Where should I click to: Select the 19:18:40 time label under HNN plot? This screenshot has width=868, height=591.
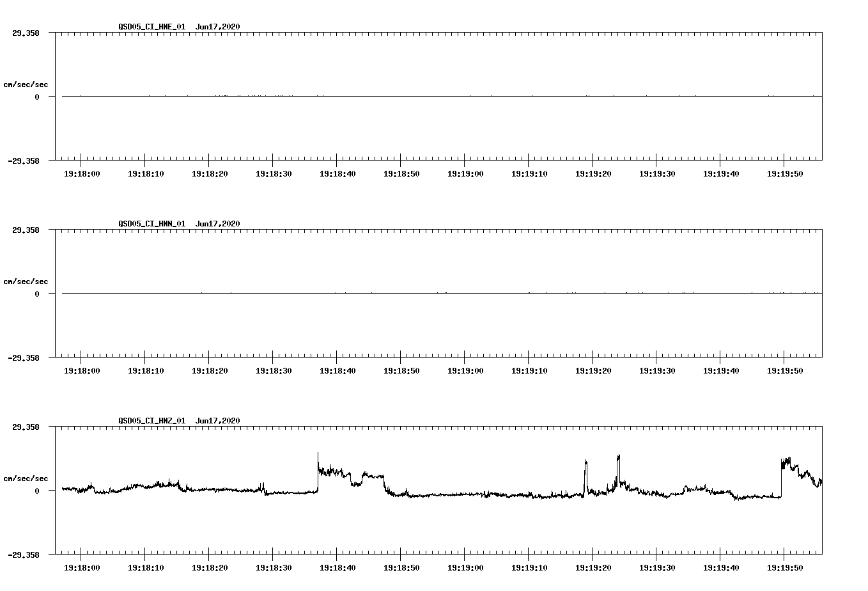coord(337,370)
